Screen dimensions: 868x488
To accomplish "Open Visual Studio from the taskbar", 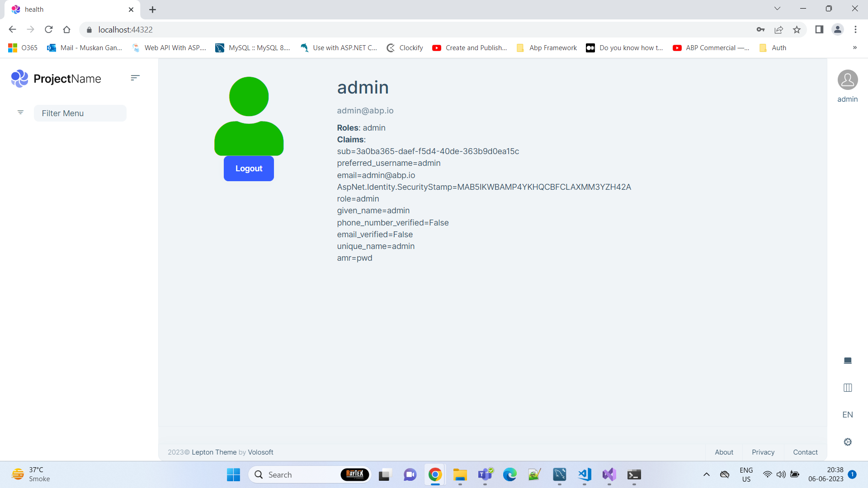I will tap(609, 475).
